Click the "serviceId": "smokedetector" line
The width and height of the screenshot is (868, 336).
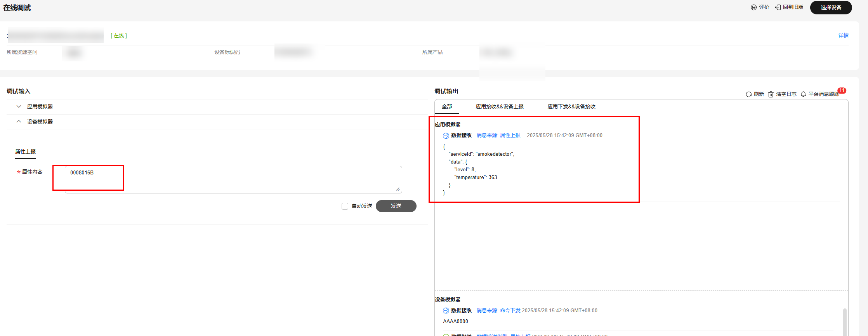pyautogui.click(x=481, y=154)
